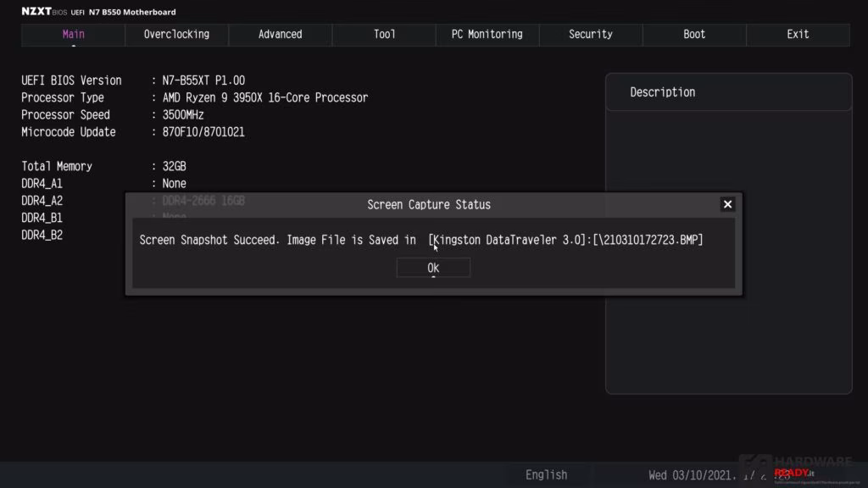Select the DDR4_A1 row label
Viewport: 868px width, 488px height.
tap(42, 184)
